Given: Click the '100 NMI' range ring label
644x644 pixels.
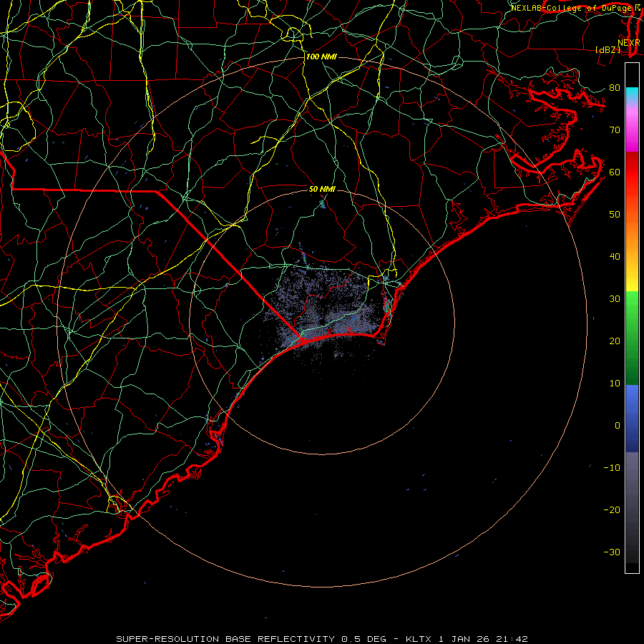Looking at the screenshot, I should pos(321,57).
